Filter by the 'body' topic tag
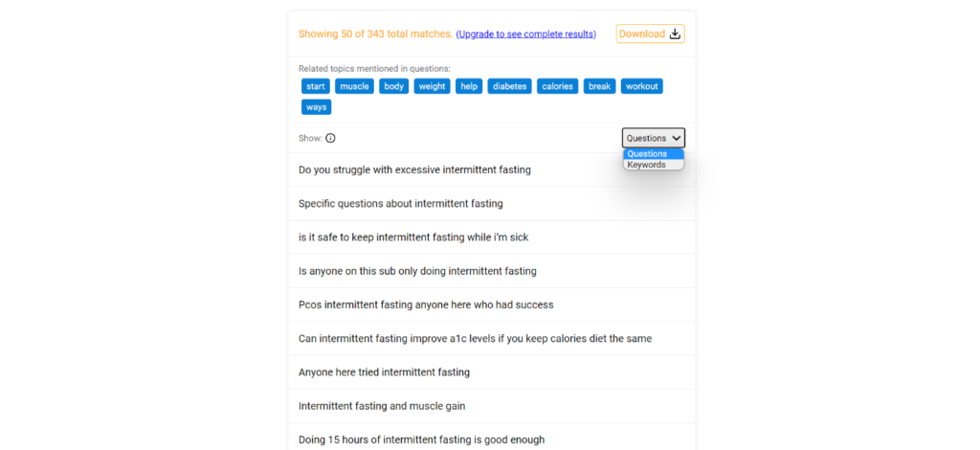Screen dimensions: 980x450 click(393, 86)
